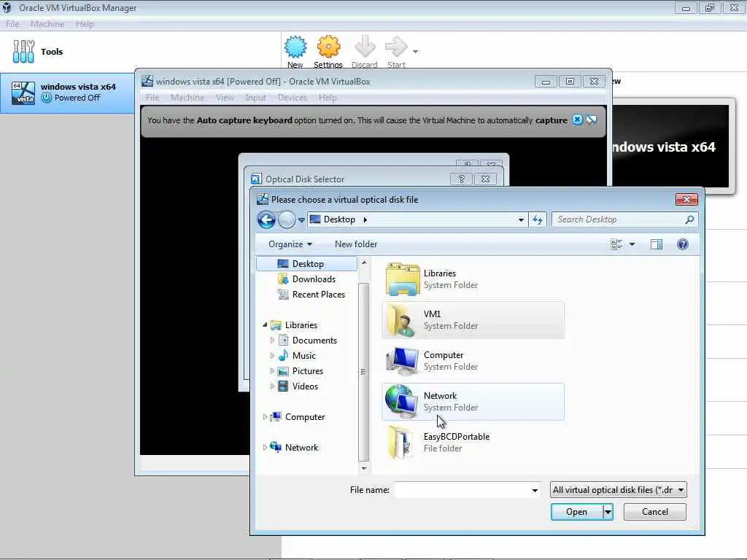Go back using the blue Back arrow

tap(266, 219)
